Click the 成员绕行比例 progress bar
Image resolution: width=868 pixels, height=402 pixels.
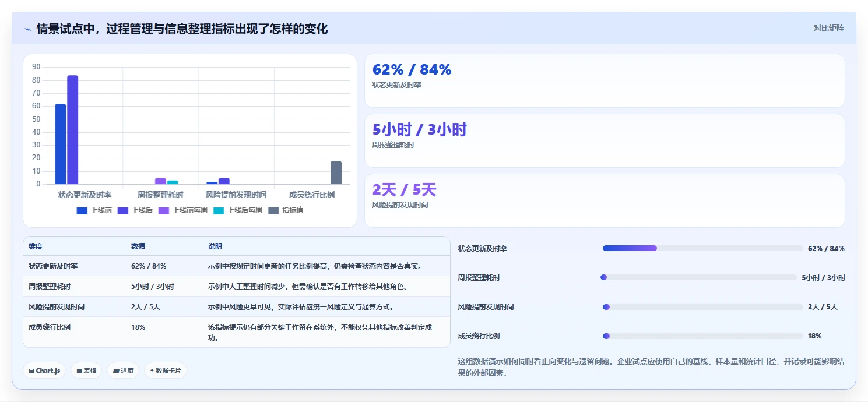tap(703, 336)
